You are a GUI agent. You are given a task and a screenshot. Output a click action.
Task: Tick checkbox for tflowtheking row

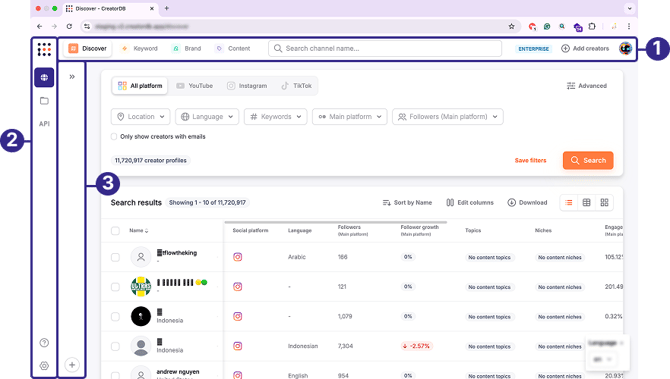[x=115, y=257]
